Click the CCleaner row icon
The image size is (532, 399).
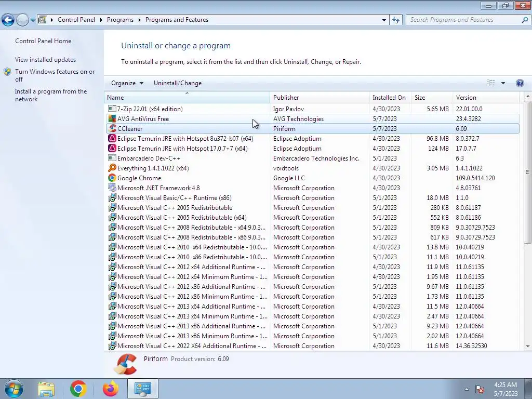(112, 128)
